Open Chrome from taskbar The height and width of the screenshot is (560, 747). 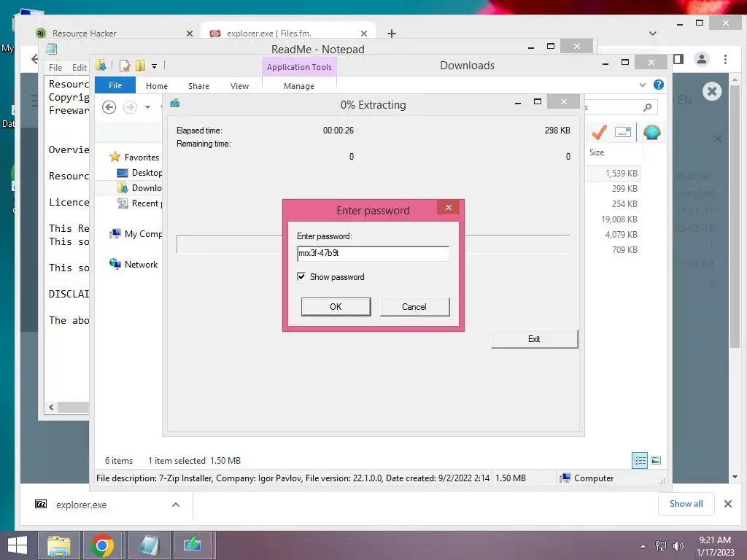[102, 545]
